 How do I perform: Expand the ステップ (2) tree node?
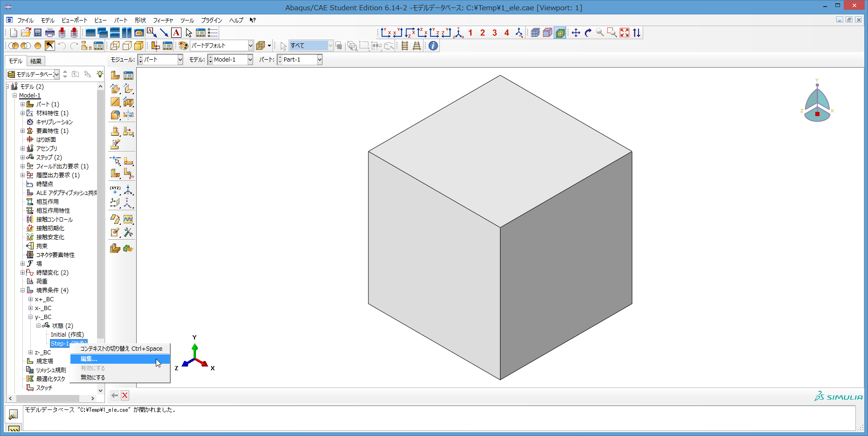(x=22, y=157)
